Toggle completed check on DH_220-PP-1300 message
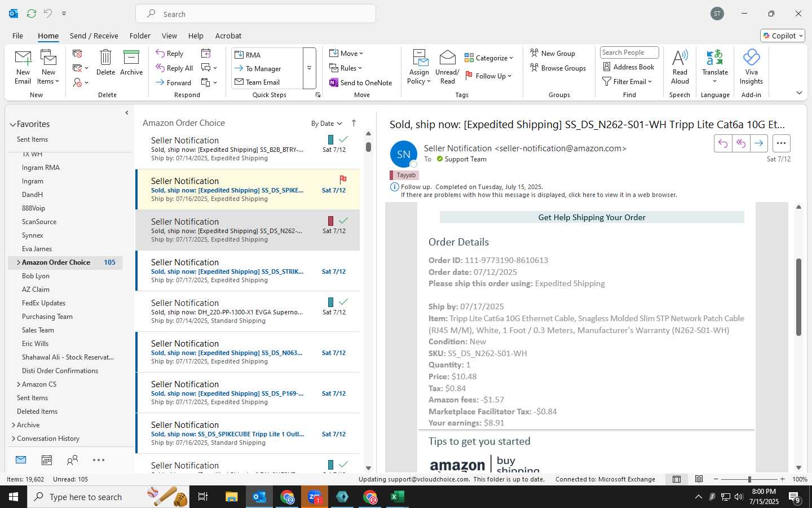The width and height of the screenshot is (812, 508). [343, 301]
